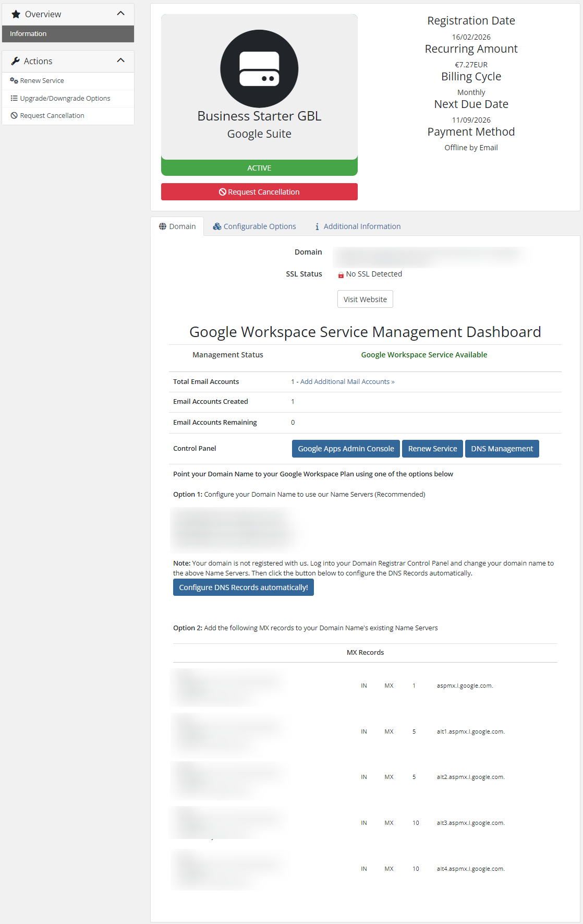
Task: Select Renew Service in Actions sidebar
Action: (x=68, y=80)
